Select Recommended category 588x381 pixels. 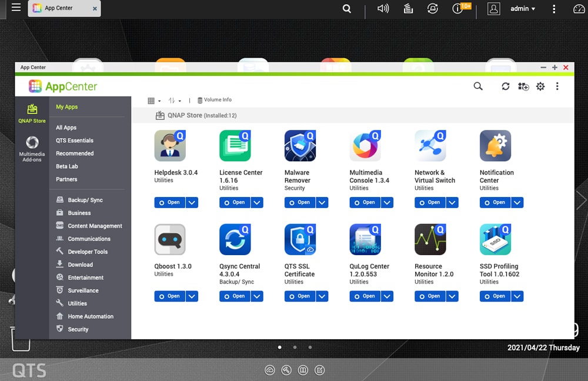(x=75, y=153)
